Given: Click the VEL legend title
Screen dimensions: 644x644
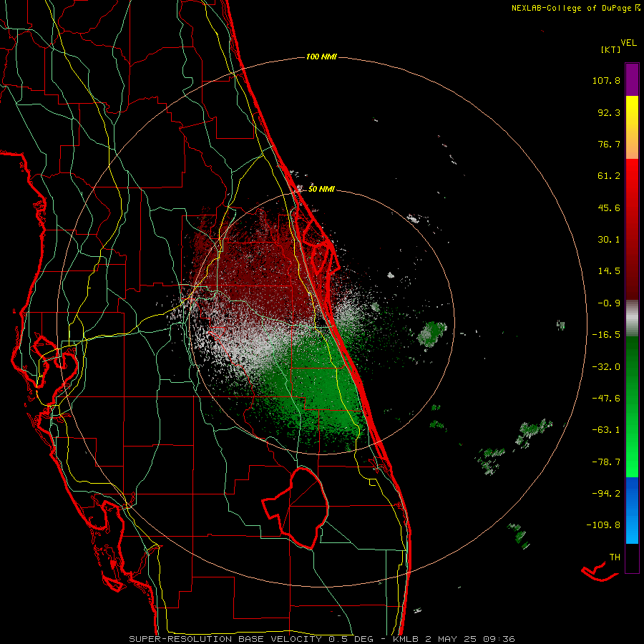Looking at the screenshot, I should [628, 43].
